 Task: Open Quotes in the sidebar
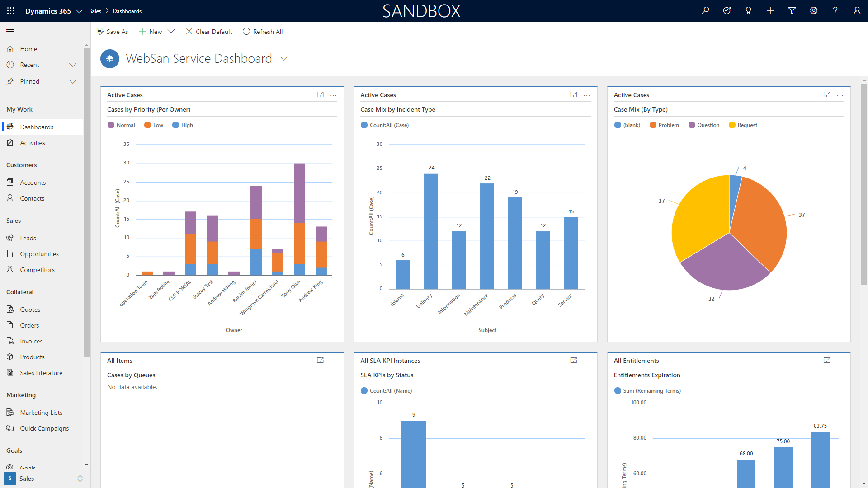(42, 310)
